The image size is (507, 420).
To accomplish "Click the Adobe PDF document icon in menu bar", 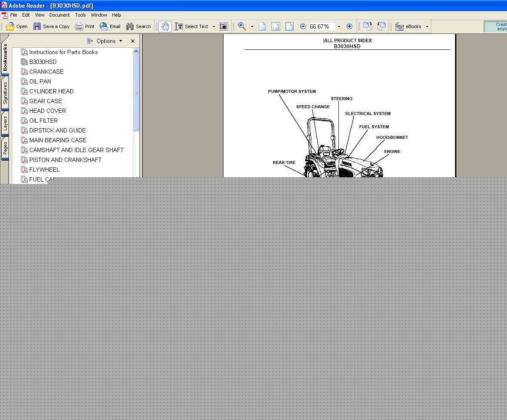I will click(5, 15).
